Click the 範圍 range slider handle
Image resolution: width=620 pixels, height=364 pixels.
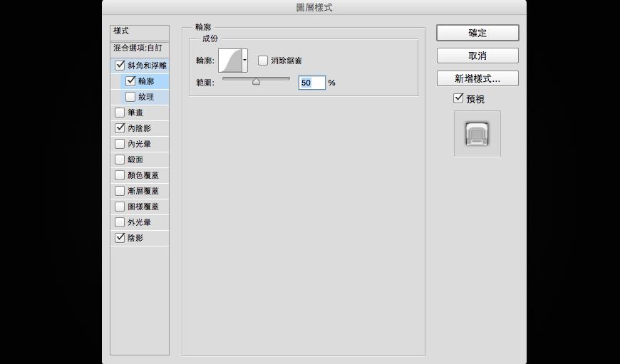(x=257, y=82)
